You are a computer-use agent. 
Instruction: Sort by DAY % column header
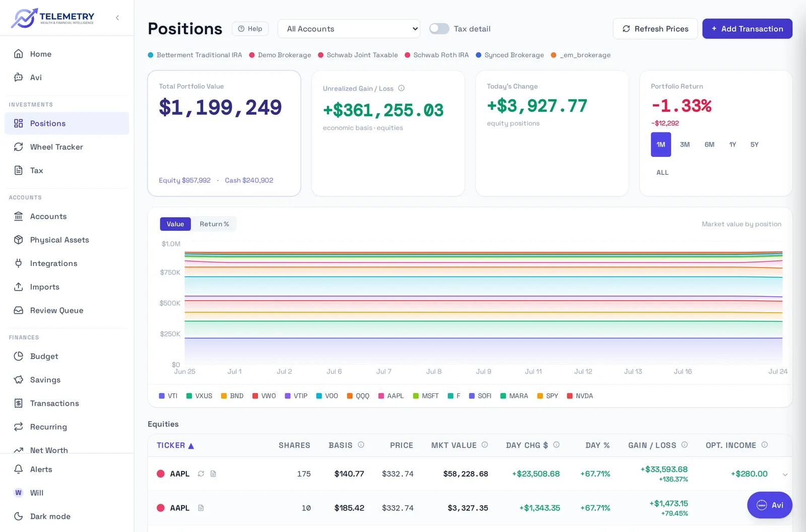(x=597, y=445)
